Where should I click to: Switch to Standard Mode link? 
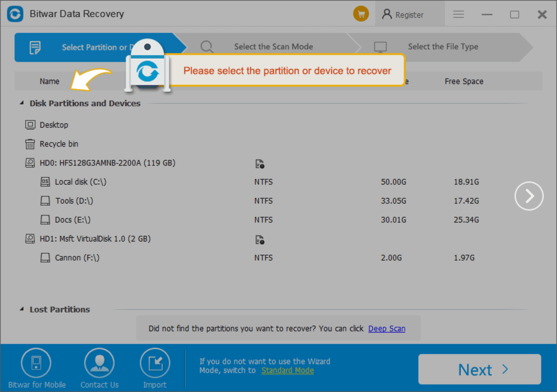coord(287,371)
